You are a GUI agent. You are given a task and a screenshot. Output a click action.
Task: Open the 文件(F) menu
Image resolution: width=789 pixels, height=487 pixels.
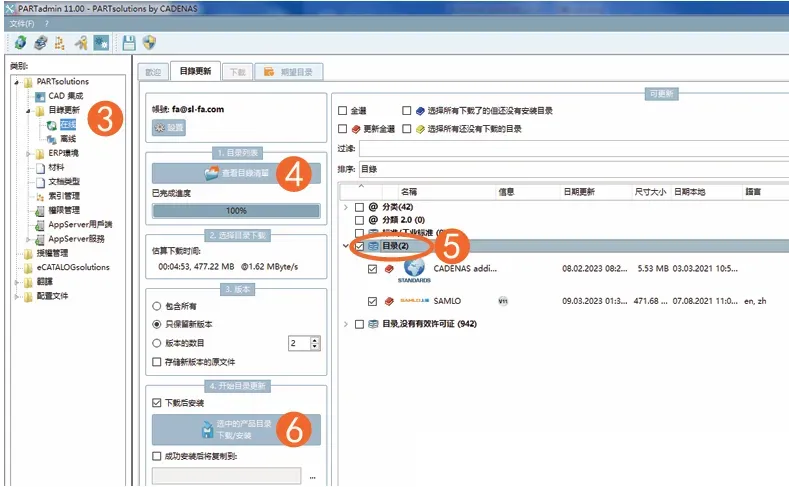click(22, 24)
